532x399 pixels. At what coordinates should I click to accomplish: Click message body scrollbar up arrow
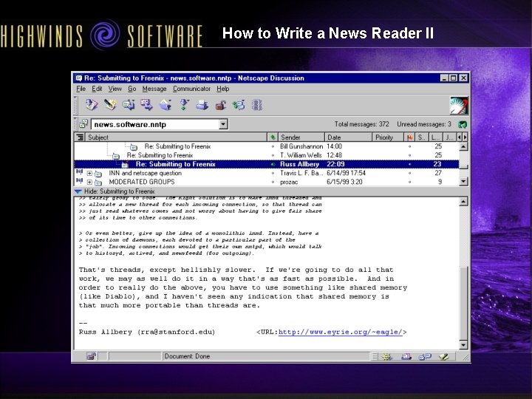point(463,202)
